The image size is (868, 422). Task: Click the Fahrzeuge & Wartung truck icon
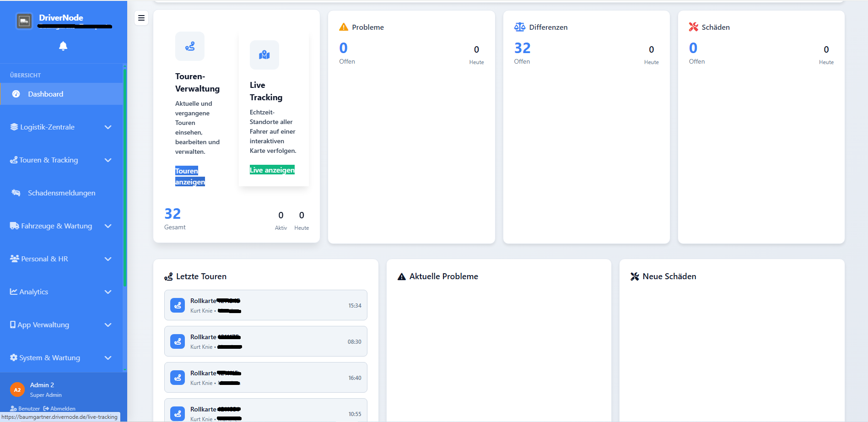pyautogui.click(x=15, y=226)
